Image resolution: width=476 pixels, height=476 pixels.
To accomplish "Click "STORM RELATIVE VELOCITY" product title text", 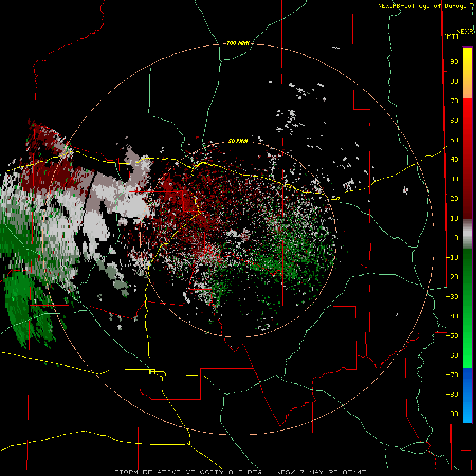I will pos(170,472).
